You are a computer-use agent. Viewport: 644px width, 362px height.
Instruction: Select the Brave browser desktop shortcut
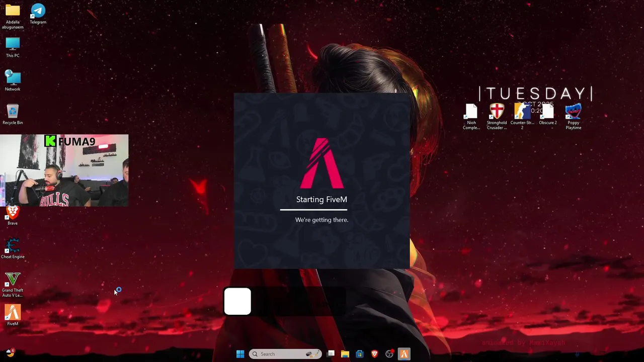13,215
